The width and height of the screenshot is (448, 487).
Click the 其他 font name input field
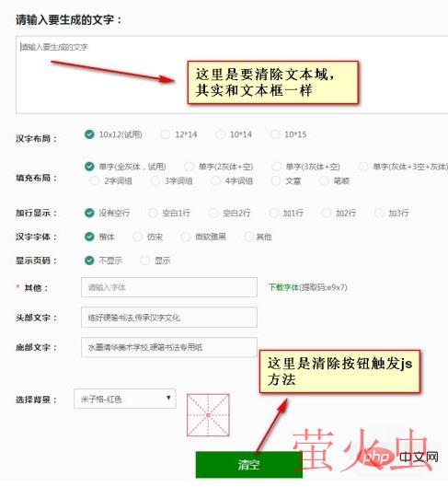coord(169,287)
